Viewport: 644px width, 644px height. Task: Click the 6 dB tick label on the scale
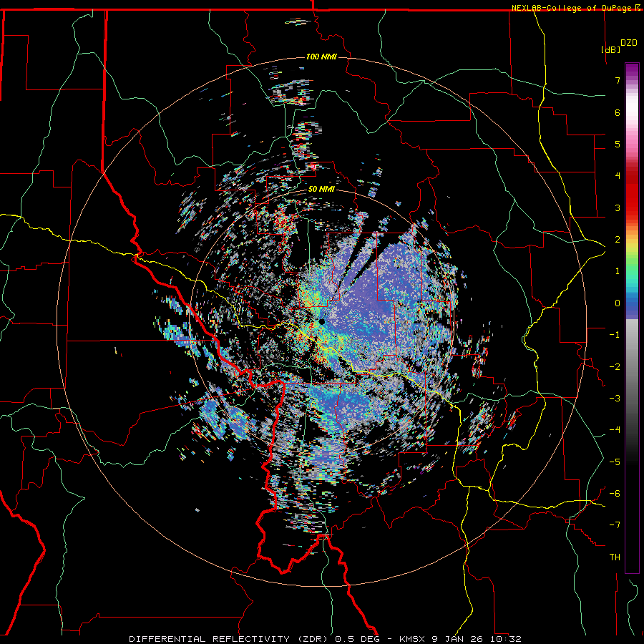point(618,112)
